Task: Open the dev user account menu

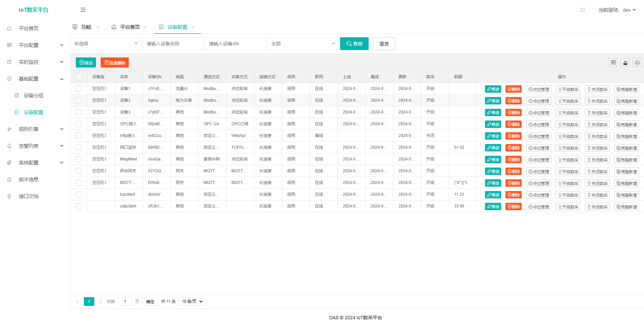Action: coord(617,10)
